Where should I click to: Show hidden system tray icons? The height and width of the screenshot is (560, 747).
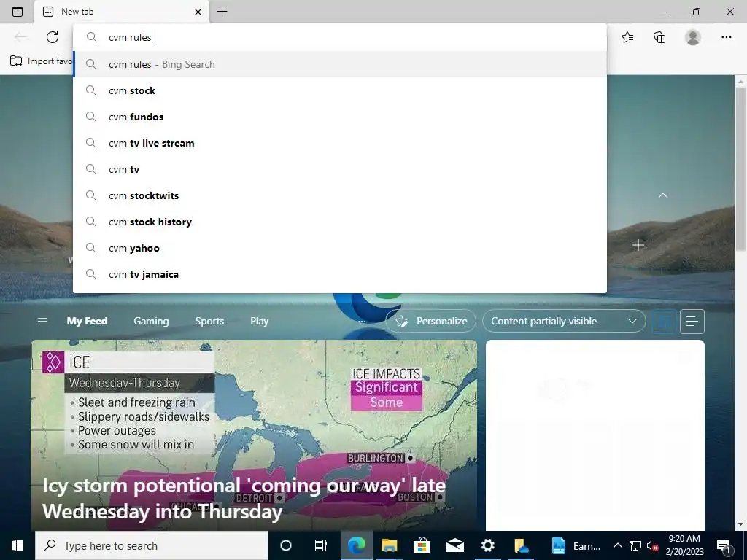(617, 545)
